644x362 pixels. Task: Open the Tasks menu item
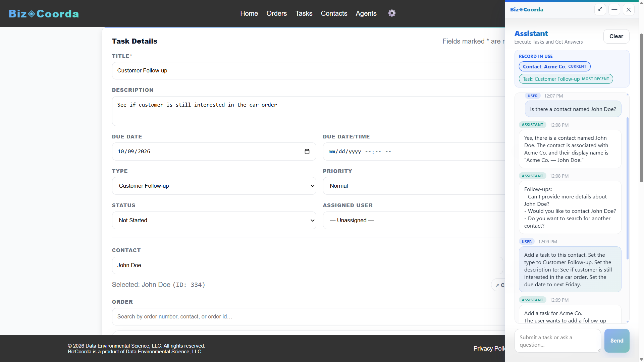[x=304, y=13]
